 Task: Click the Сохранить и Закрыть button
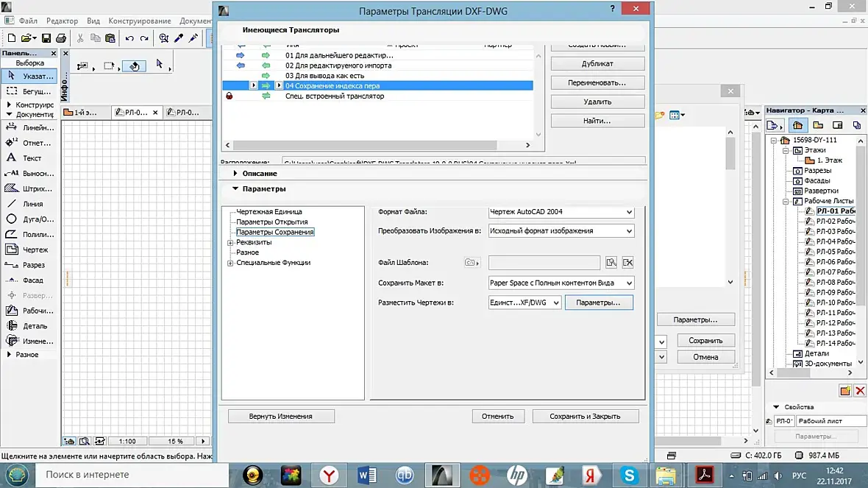pyautogui.click(x=585, y=416)
